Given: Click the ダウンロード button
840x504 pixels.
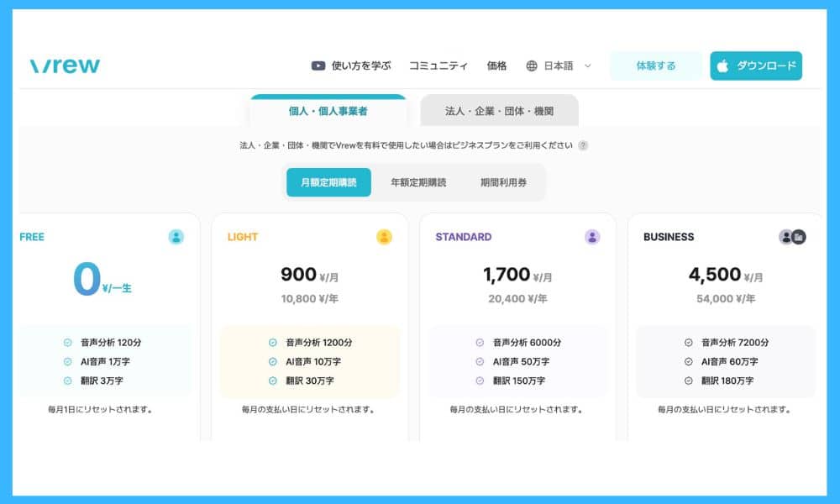Looking at the screenshot, I should pyautogui.click(x=756, y=66).
